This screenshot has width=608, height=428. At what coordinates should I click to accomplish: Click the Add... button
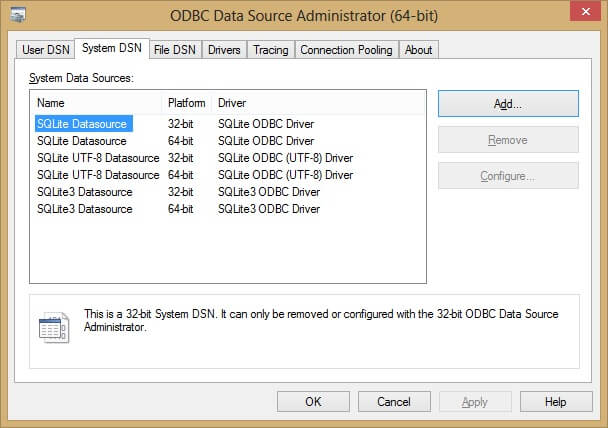click(508, 103)
